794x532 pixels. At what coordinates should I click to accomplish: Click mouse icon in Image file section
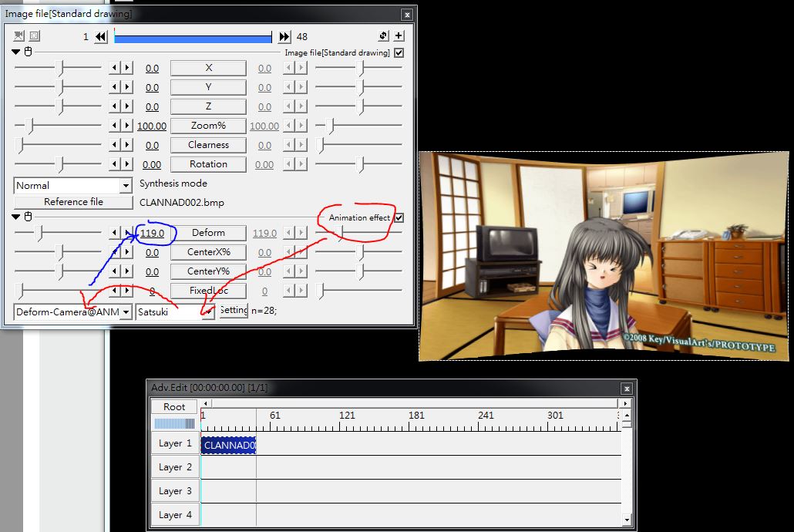tap(29, 51)
